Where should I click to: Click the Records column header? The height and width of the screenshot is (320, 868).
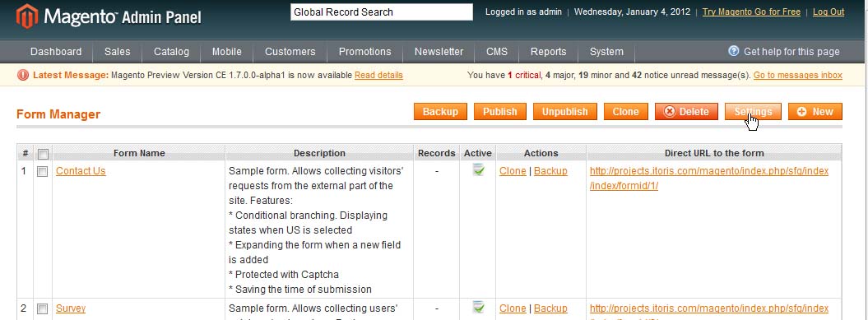[x=437, y=153]
